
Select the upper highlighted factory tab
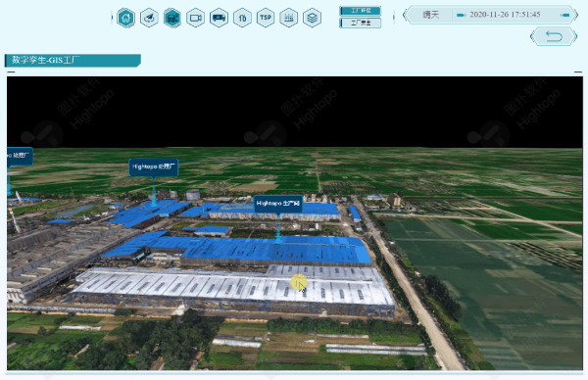click(361, 11)
